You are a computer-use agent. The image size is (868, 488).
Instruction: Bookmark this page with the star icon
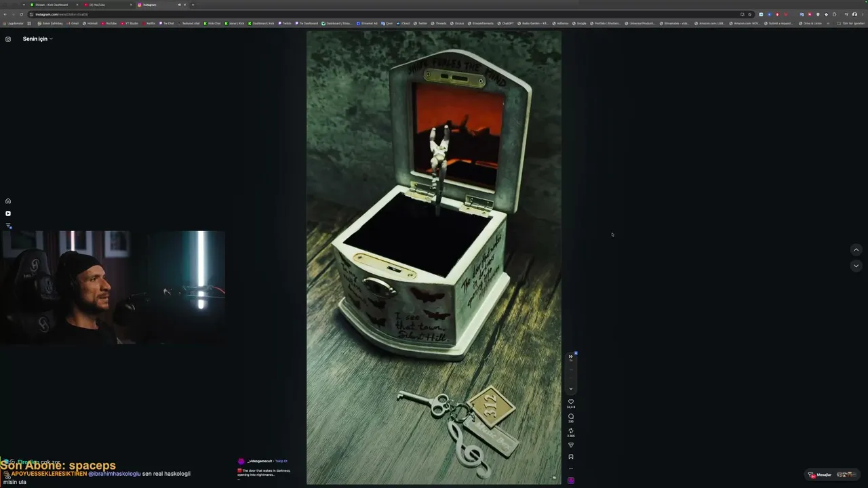point(749,14)
